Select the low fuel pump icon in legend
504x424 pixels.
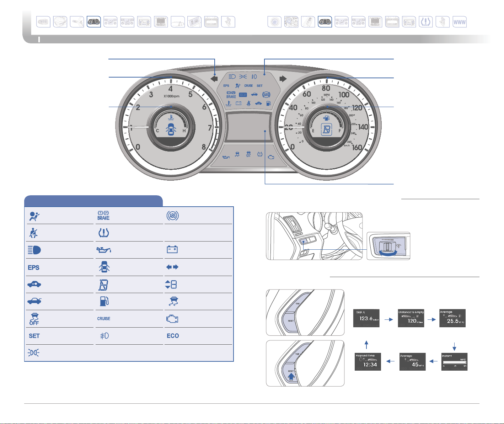tap(104, 301)
